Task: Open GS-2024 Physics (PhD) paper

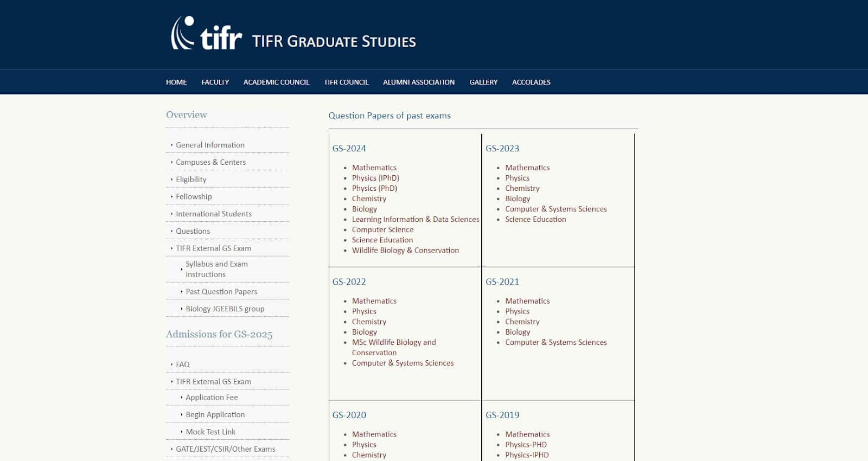Action: 374,188
